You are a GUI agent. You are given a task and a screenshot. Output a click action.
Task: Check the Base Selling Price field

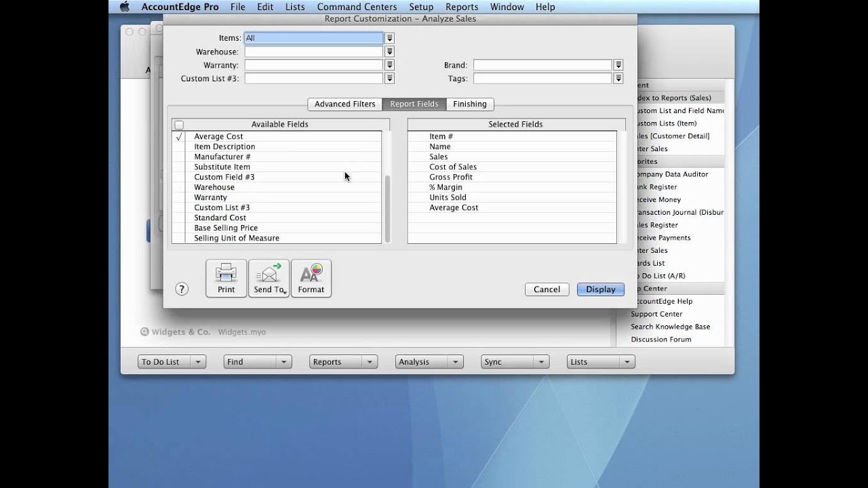point(179,228)
